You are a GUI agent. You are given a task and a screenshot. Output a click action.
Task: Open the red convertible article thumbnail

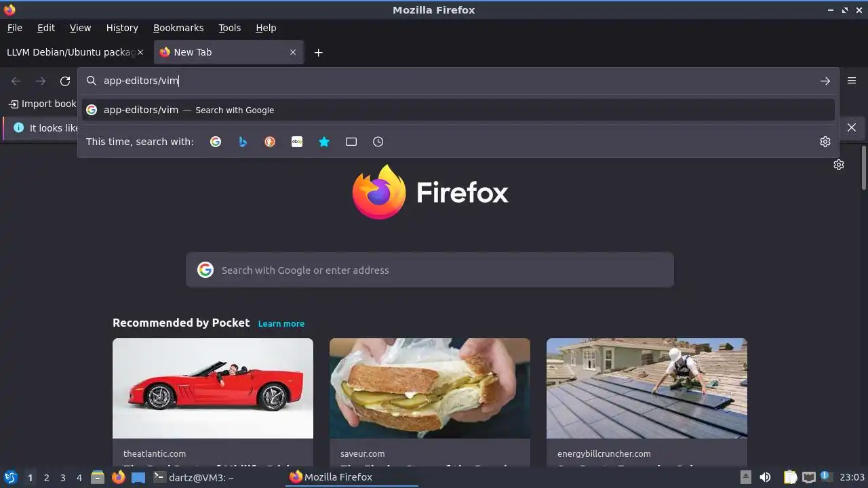coord(213,388)
